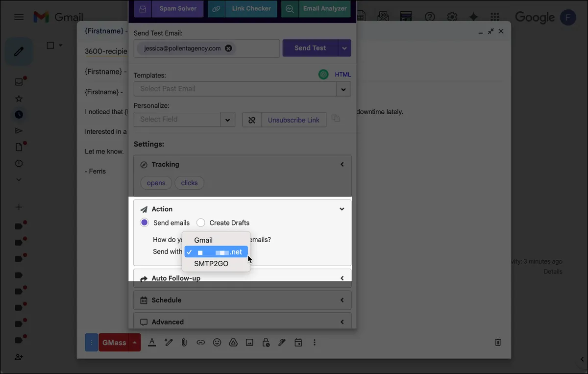
Task: Open GMass dashboard icon in header
Action: click(x=406, y=17)
